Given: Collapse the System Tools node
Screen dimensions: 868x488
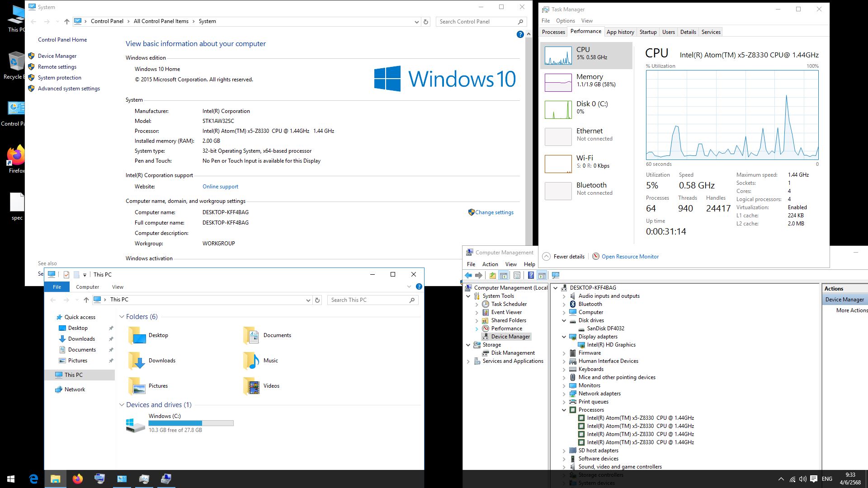Looking at the screenshot, I should [x=468, y=296].
